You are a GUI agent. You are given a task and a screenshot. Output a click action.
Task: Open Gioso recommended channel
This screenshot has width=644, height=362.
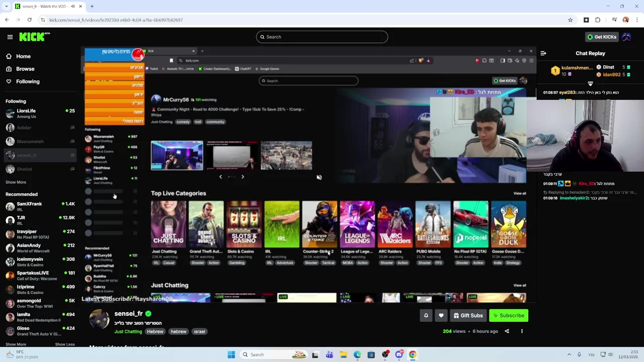point(40,331)
